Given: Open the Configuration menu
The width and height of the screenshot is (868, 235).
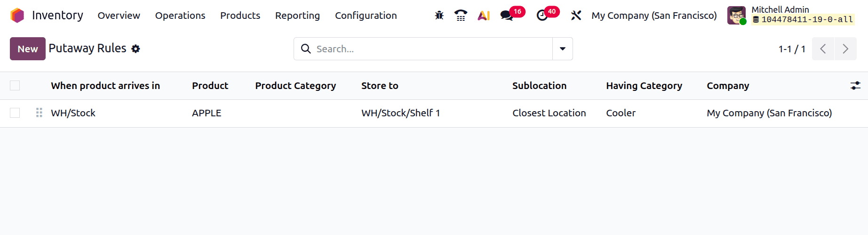Looking at the screenshot, I should [366, 16].
